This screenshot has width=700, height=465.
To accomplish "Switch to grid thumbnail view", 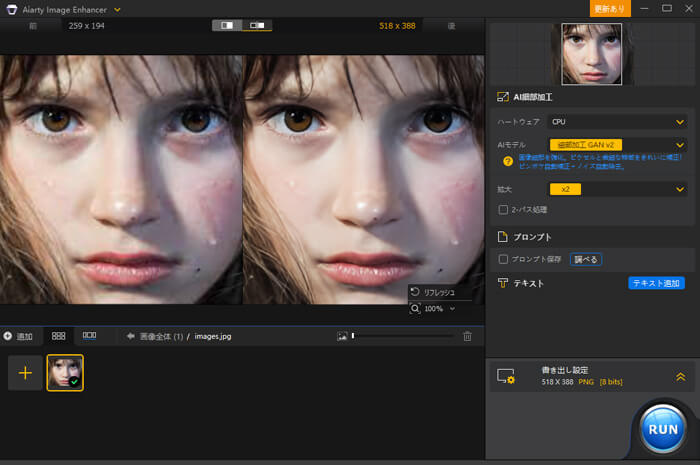I will (58, 336).
